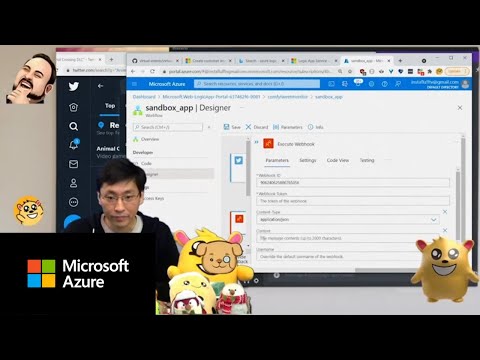Image resolution: width=480 pixels, height=360 pixels.
Task: Switch to the Testing tab
Action: click(367, 160)
